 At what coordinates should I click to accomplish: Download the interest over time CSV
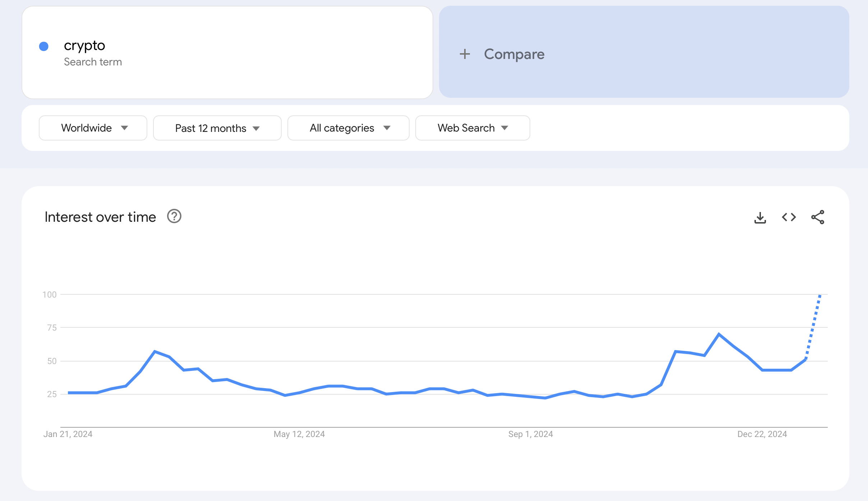pyautogui.click(x=760, y=217)
